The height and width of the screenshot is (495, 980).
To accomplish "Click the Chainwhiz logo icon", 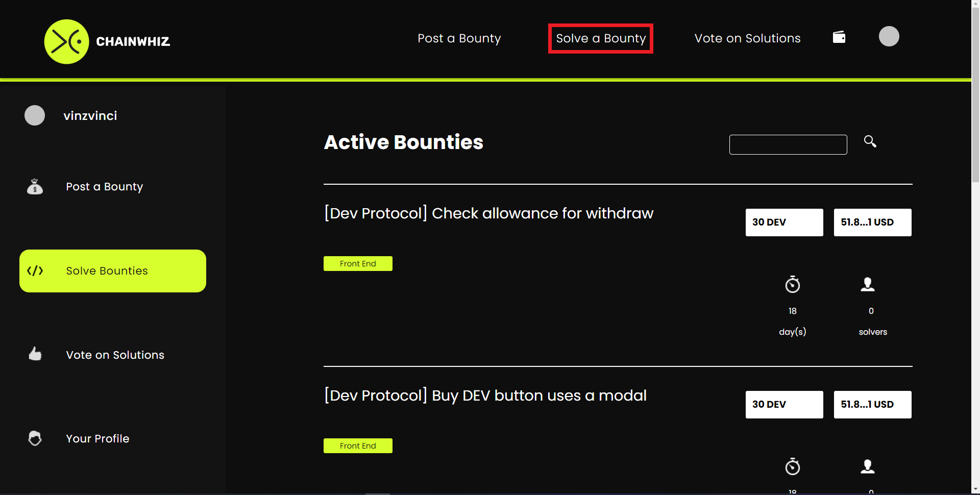I will [x=67, y=42].
